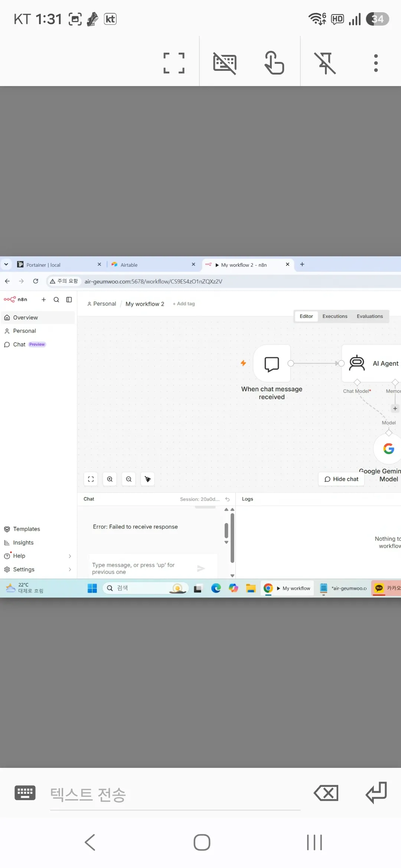The width and height of the screenshot is (401, 868).
Task: Click the Chat Model connector diamond
Action: coord(357,382)
